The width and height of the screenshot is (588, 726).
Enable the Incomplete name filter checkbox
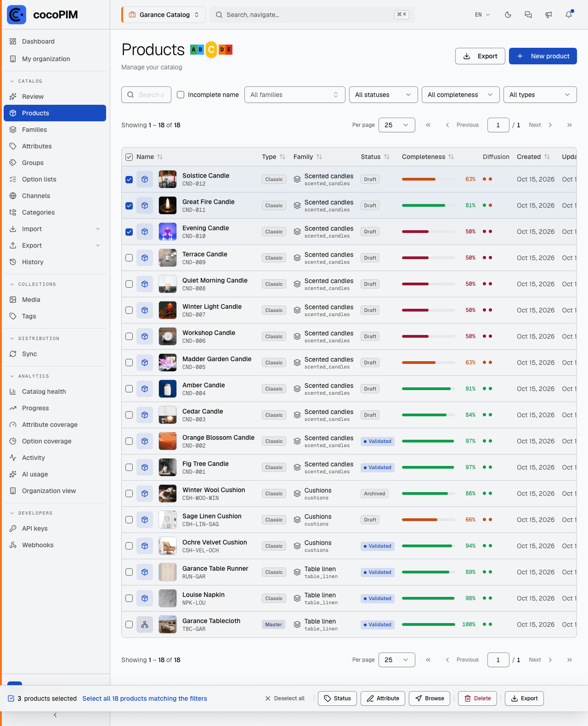(181, 95)
